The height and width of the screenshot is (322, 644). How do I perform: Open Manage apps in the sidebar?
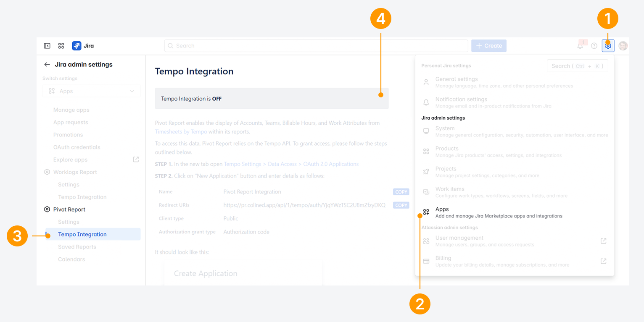pos(71,110)
